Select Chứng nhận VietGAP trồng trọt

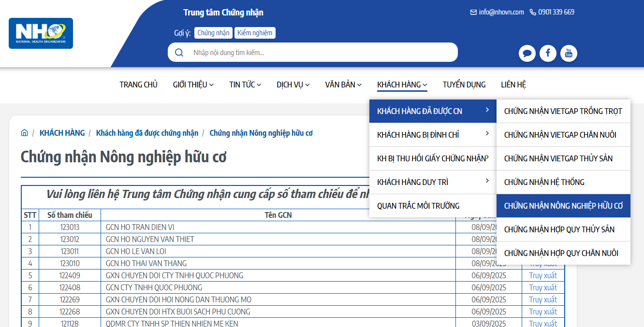[563, 111]
